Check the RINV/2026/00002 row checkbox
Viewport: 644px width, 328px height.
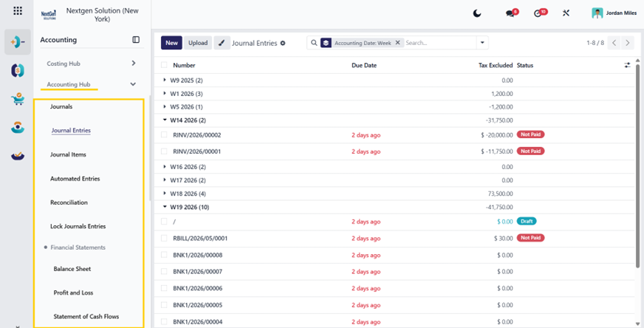pos(164,134)
